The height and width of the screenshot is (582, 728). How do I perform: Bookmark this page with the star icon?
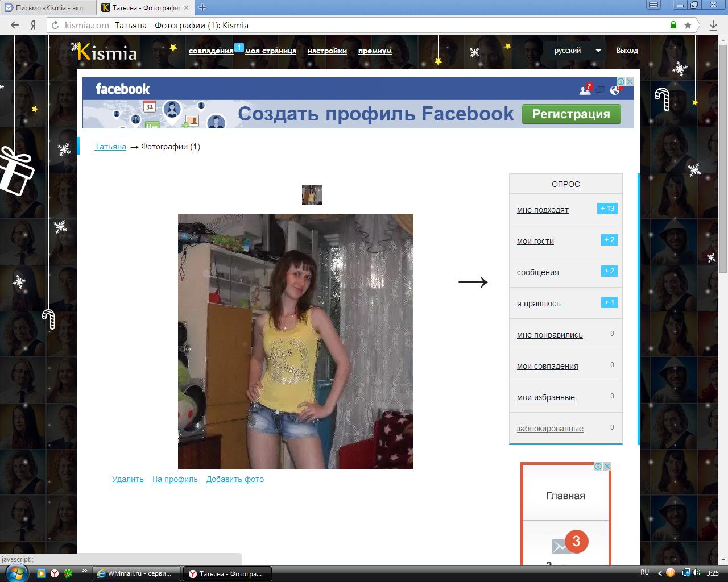point(688,25)
